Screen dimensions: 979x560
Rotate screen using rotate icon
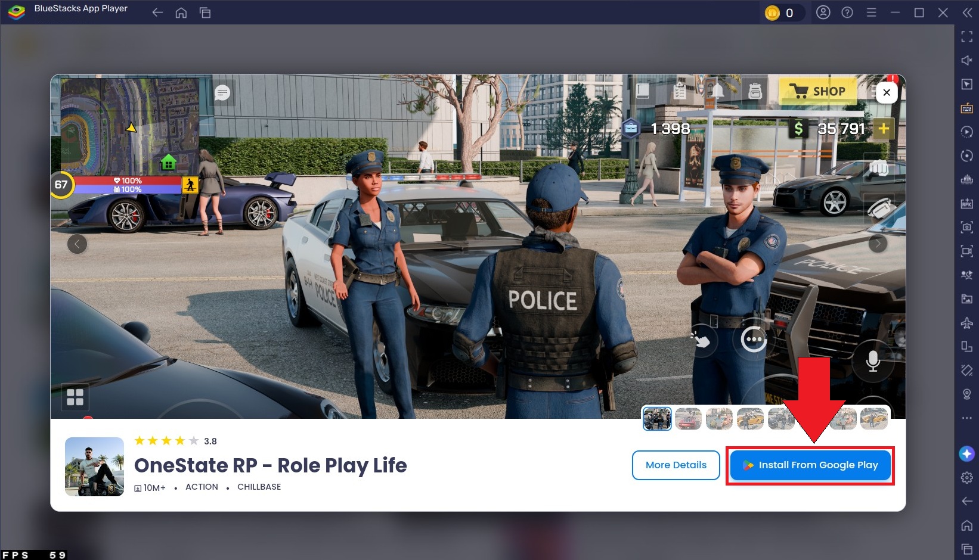click(x=967, y=370)
